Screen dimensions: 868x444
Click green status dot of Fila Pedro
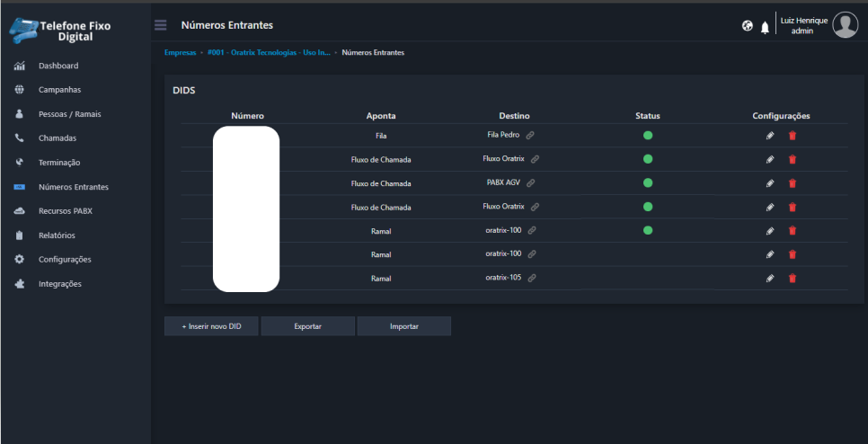click(648, 136)
